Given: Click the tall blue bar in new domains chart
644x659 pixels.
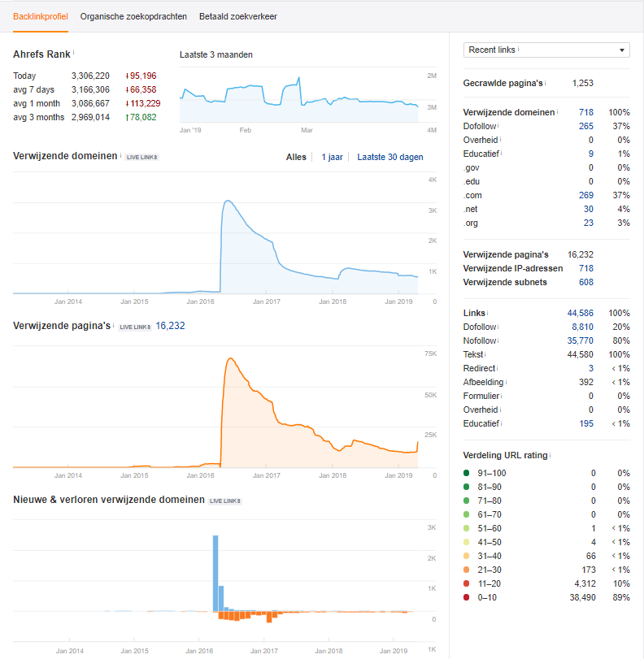Looking at the screenshot, I should pyautogui.click(x=215, y=572).
